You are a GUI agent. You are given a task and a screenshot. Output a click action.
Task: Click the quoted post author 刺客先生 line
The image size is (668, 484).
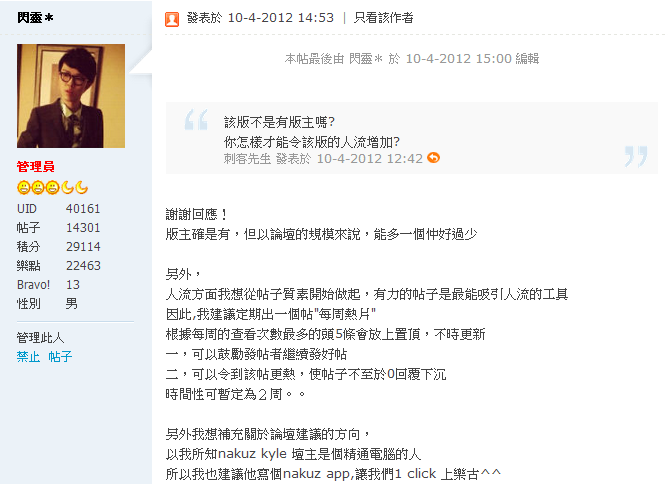pyautogui.click(x=323, y=158)
